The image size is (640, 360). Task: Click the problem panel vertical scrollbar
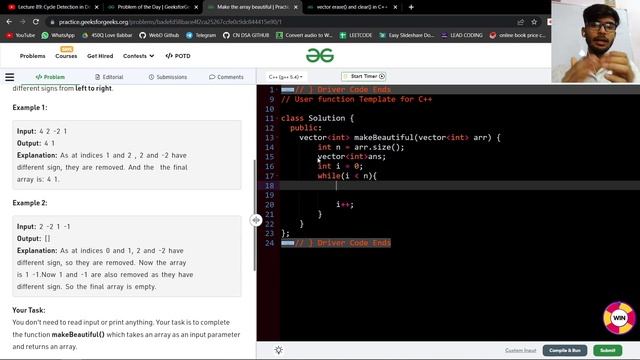pyautogui.click(x=255, y=215)
